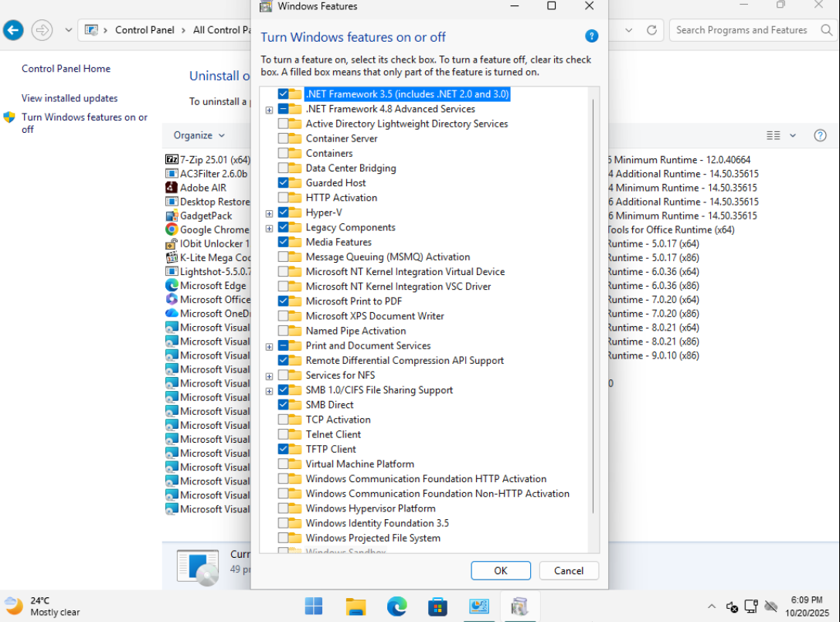Viewport: 840px width, 622px height.
Task: Launch Microsoft Edge from the taskbar
Action: click(x=397, y=607)
